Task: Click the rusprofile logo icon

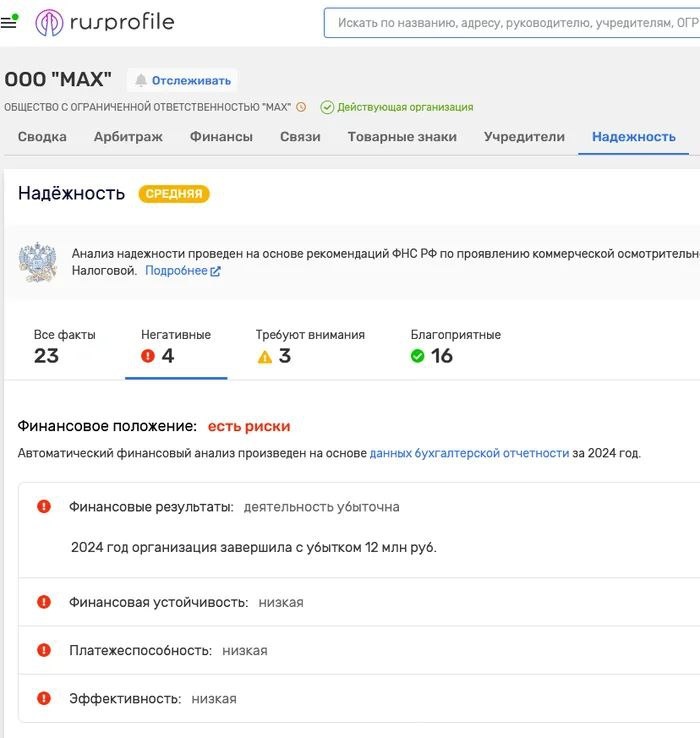Action: [x=49, y=23]
